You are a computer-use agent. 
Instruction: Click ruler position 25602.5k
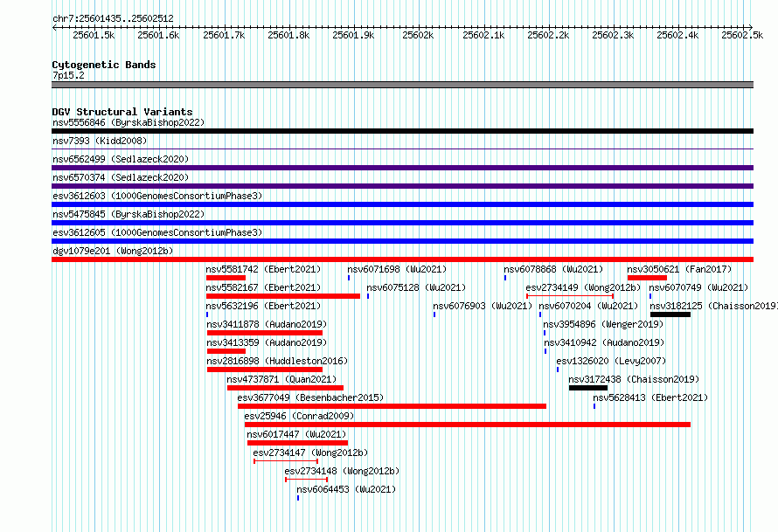pos(742,35)
